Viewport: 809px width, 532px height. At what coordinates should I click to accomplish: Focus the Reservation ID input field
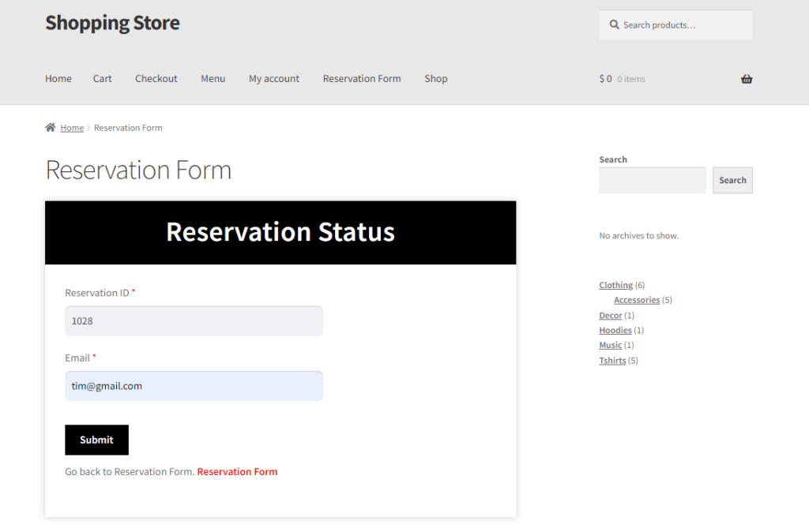click(x=194, y=321)
